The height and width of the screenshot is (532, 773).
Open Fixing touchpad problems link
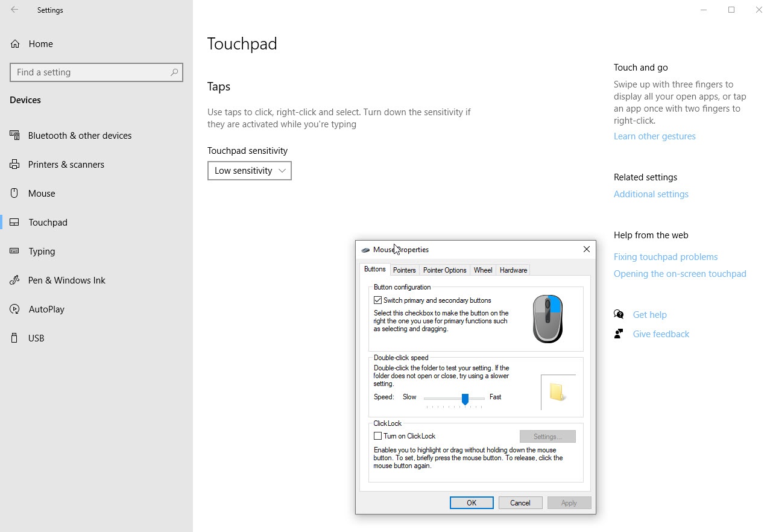pos(666,257)
